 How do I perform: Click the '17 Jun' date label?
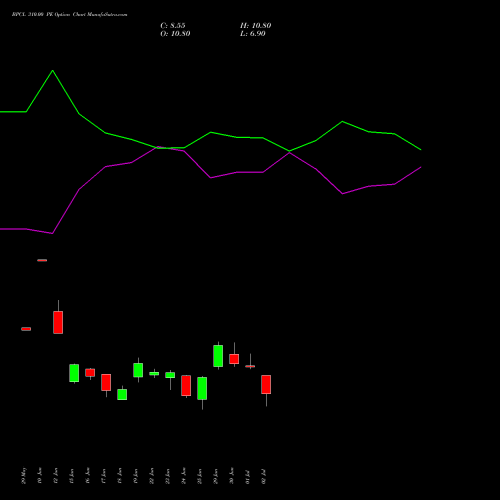[x=104, y=476]
